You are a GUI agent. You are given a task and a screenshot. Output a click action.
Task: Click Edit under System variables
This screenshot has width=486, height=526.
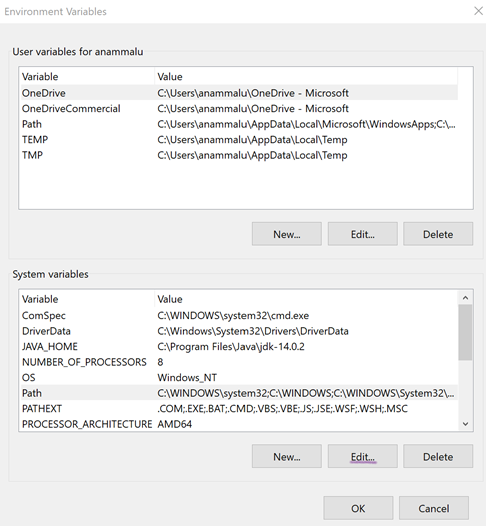(363, 456)
